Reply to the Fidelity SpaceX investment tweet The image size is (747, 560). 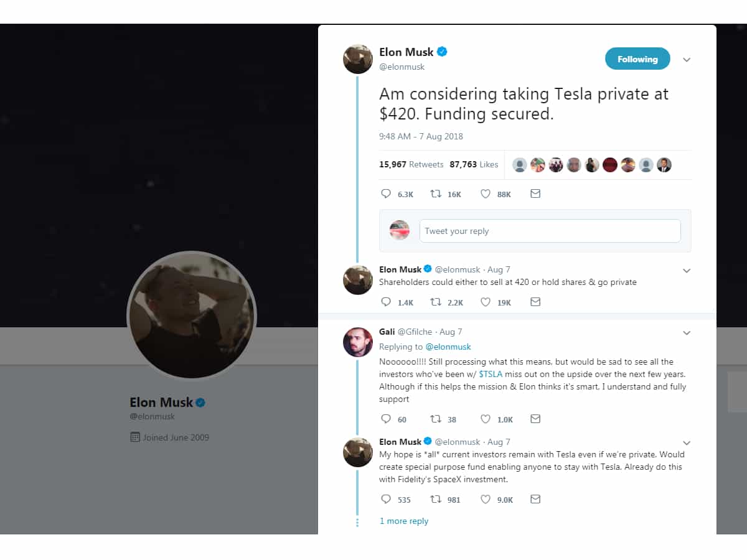(x=386, y=500)
